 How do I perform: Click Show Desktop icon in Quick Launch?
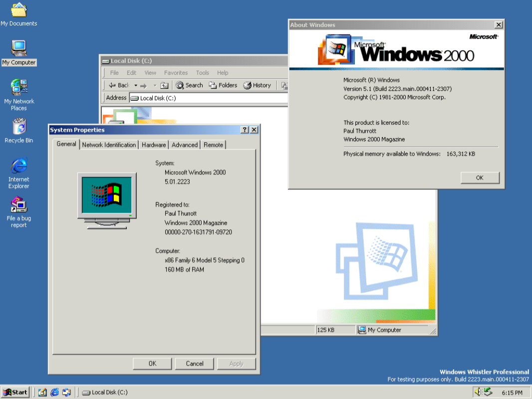coord(43,392)
